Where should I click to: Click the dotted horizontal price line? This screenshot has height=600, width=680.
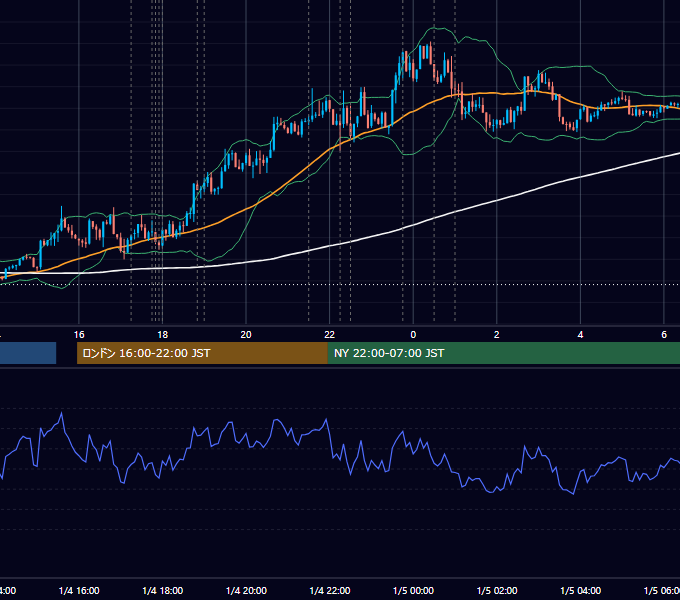pos(340,285)
